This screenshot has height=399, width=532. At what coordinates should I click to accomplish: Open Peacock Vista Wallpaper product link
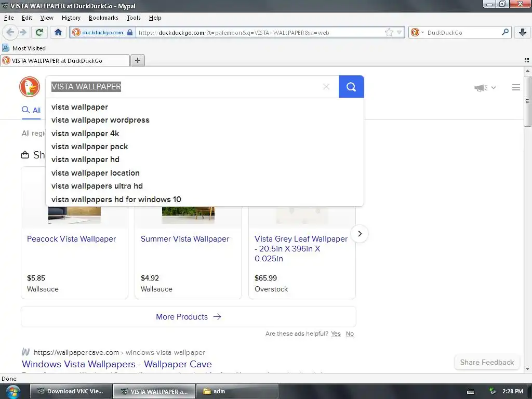click(71, 239)
